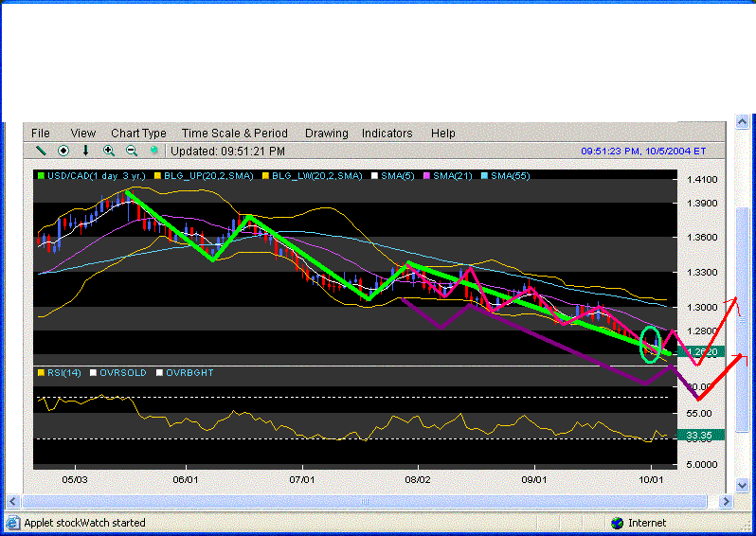Open the Drawing menu
756x536 pixels.
pyautogui.click(x=326, y=134)
